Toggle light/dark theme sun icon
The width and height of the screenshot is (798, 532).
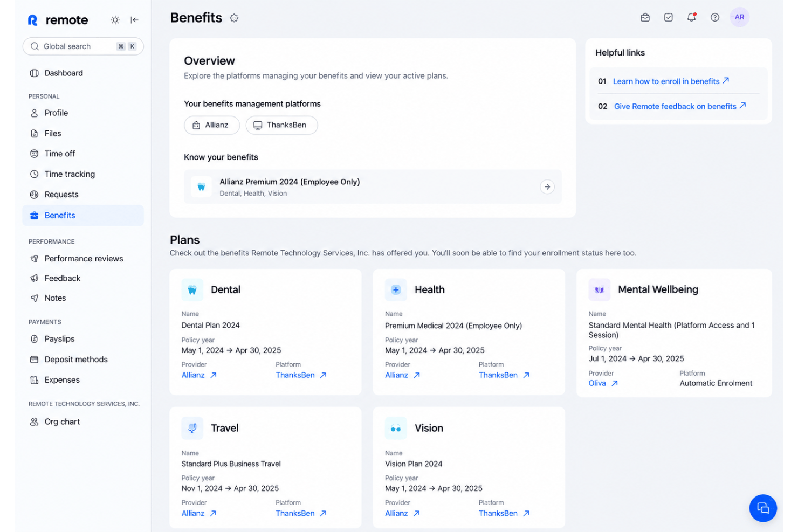point(115,20)
